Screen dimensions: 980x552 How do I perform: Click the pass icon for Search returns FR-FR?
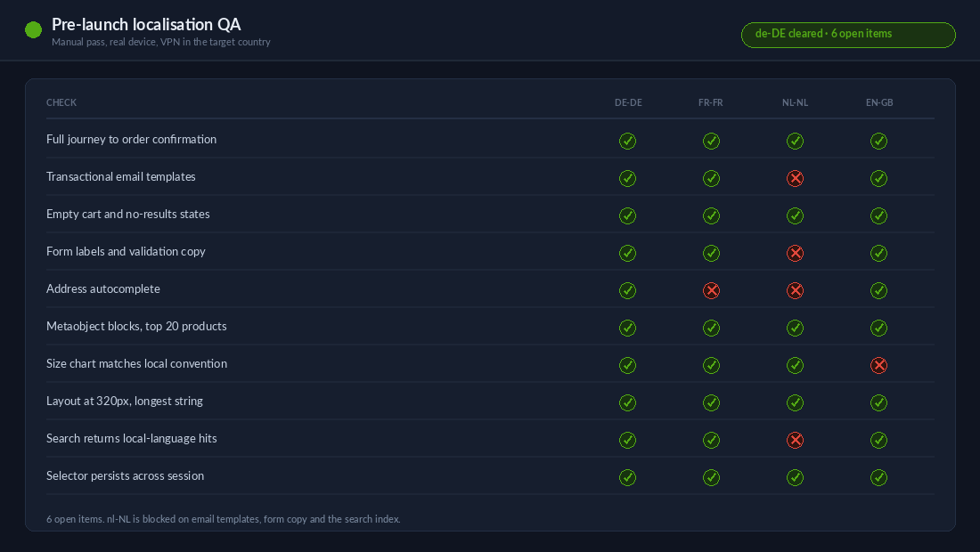point(711,441)
